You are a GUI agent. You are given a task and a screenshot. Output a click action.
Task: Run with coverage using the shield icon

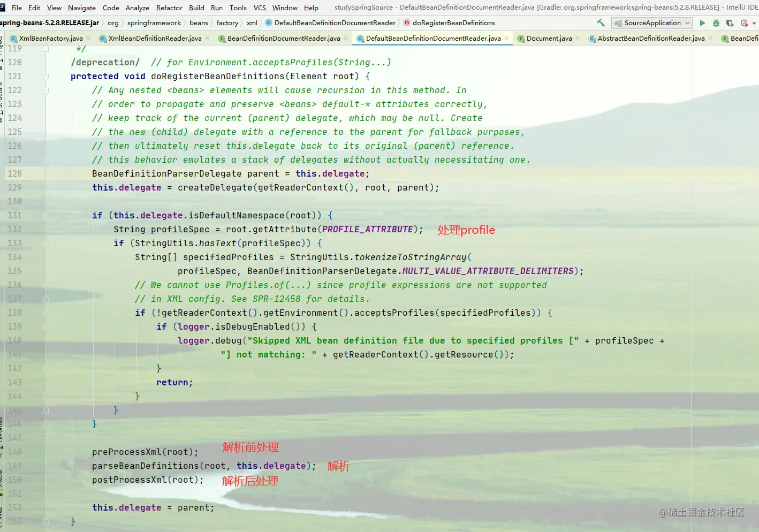pos(730,23)
